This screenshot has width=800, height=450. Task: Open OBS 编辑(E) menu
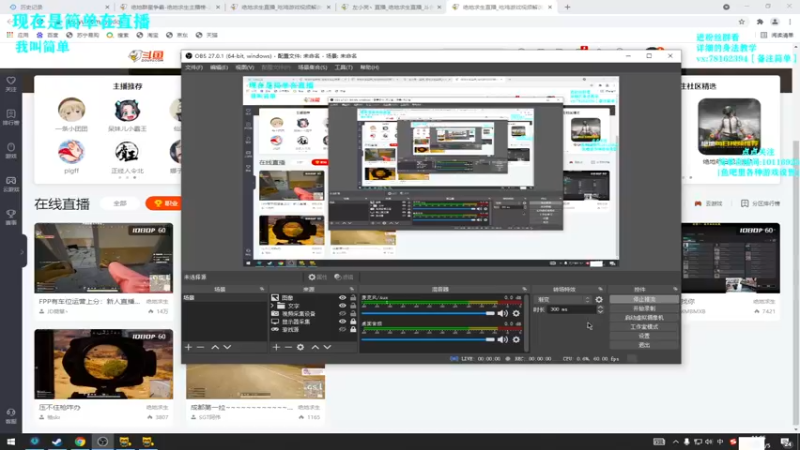click(219, 67)
